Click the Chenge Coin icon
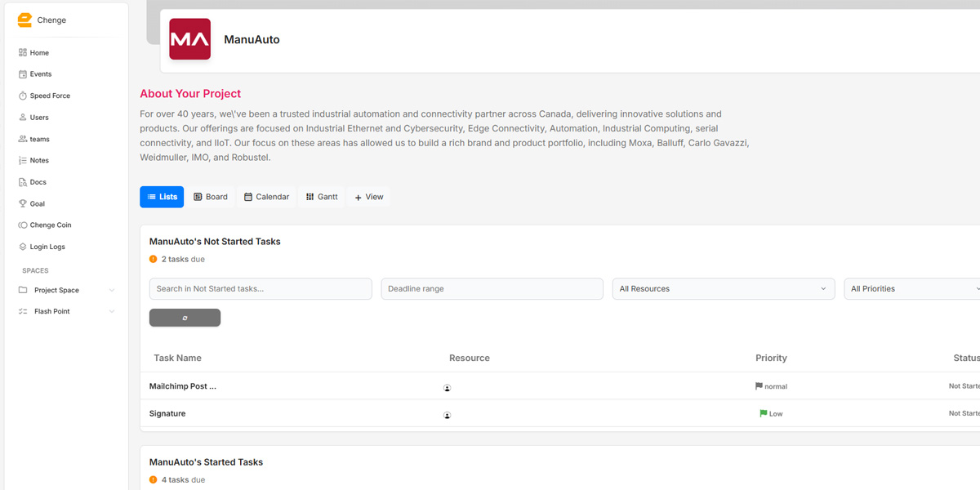This screenshot has height=490, width=980. pyautogui.click(x=23, y=225)
